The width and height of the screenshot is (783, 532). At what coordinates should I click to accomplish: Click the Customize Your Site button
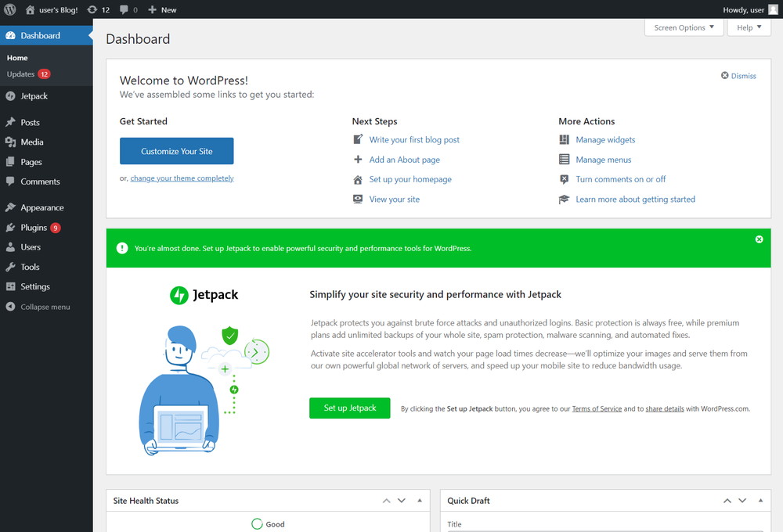177,151
